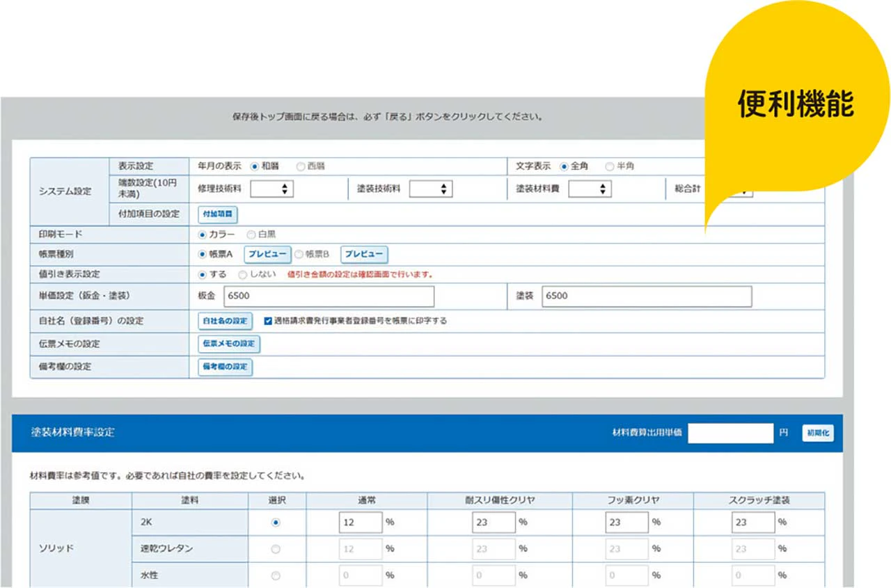891x588 pixels.
Task: Choose 全角 character display
Action: click(565, 166)
